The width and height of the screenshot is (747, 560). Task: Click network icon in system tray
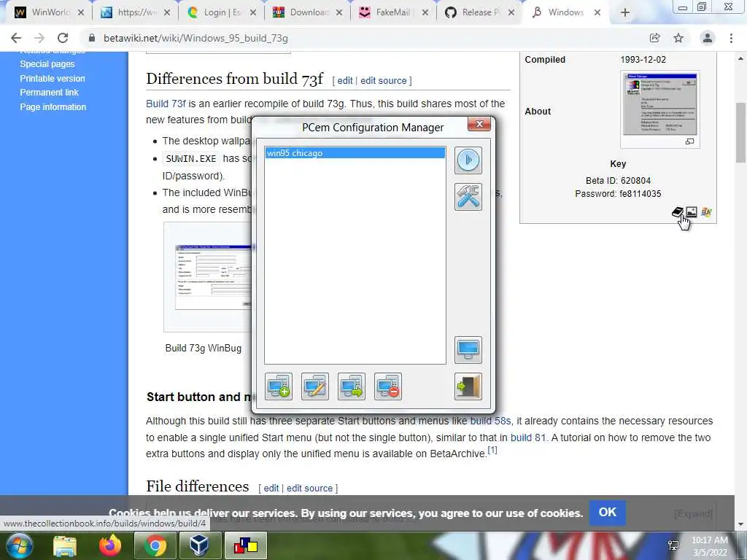click(x=673, y=545)
